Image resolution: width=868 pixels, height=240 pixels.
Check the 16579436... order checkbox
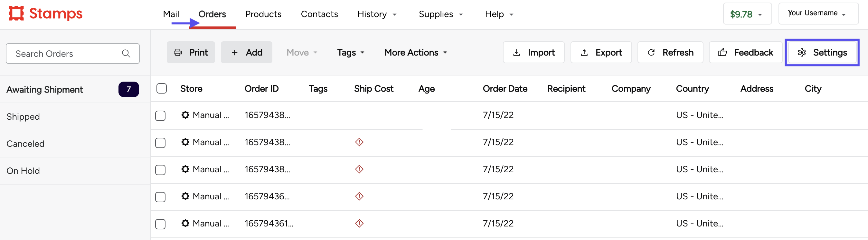click(x=160, y=197)
